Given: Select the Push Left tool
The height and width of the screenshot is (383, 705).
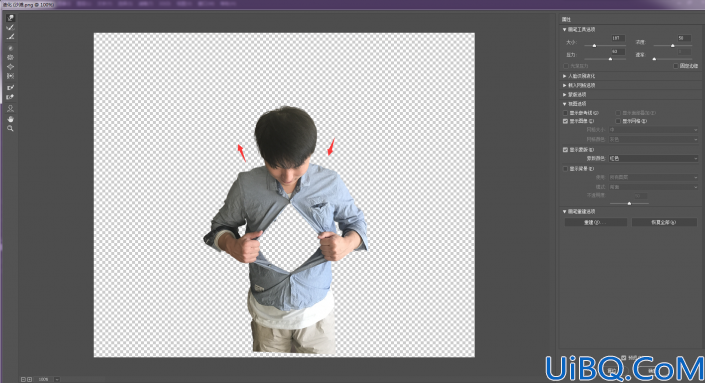Looking at the screenshot, I should (10, 76).
